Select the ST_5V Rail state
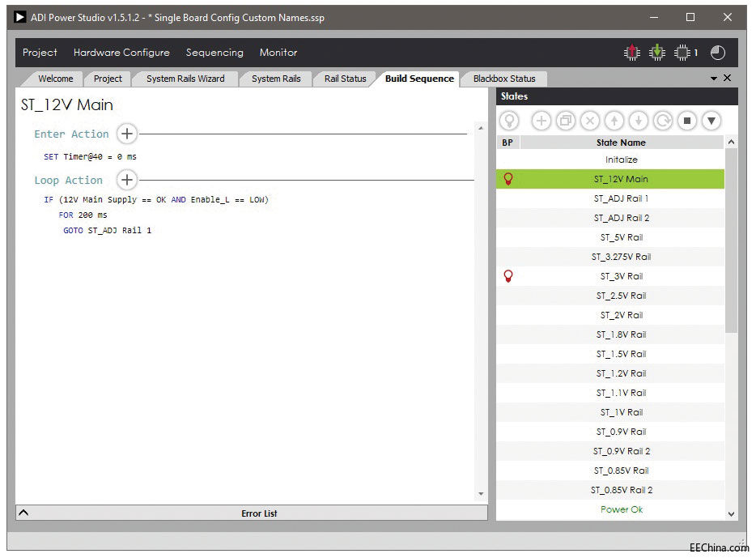 click(x=610, y=237)
